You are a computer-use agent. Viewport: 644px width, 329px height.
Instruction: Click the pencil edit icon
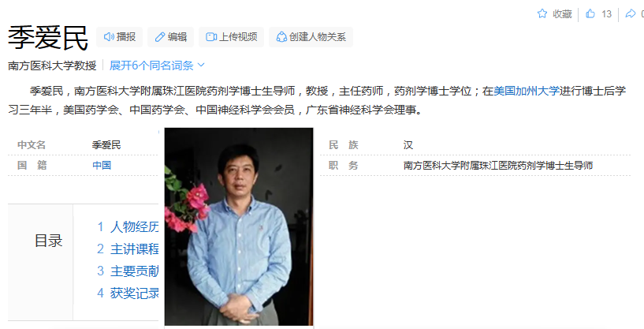160,37
